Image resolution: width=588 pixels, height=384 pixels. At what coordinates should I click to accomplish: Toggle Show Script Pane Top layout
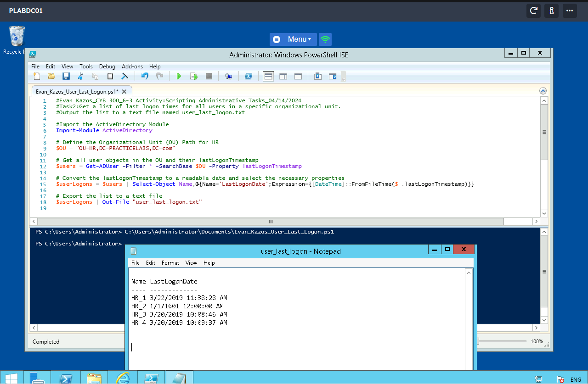pyautogui.click(x=268, y=76)
